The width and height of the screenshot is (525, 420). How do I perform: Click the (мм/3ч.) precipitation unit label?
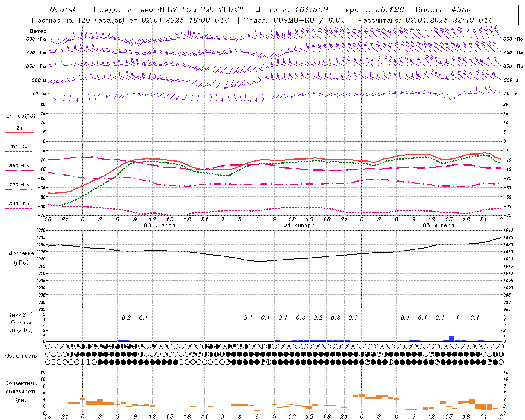(21, 315)
